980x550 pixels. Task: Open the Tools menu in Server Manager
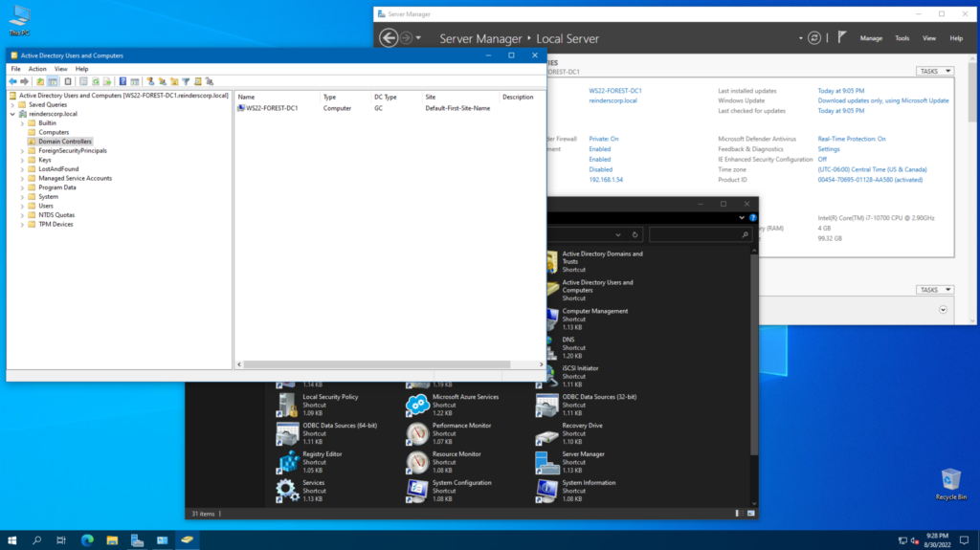coord(902,38)
